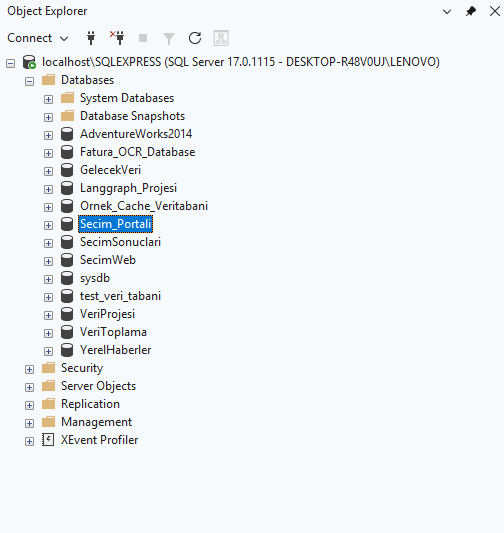Expand the System Databases folder
The image size is (504, 533).
pyautogui.click(x=48, y=99)
